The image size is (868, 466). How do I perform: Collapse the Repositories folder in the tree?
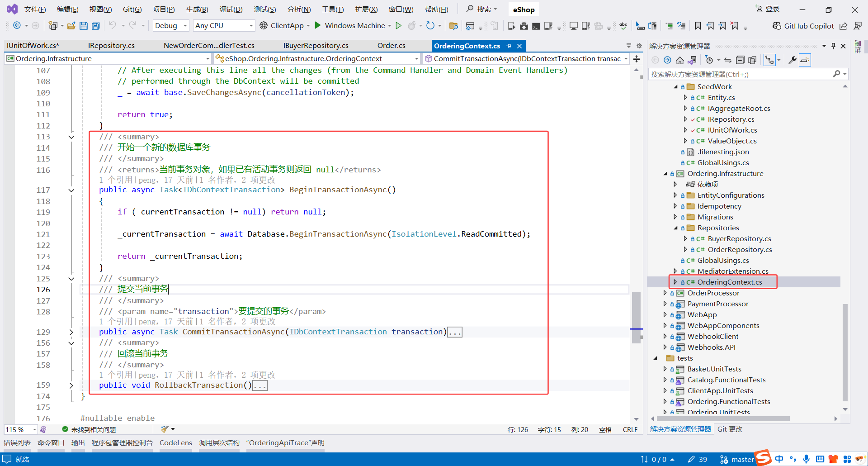point(675,228)
